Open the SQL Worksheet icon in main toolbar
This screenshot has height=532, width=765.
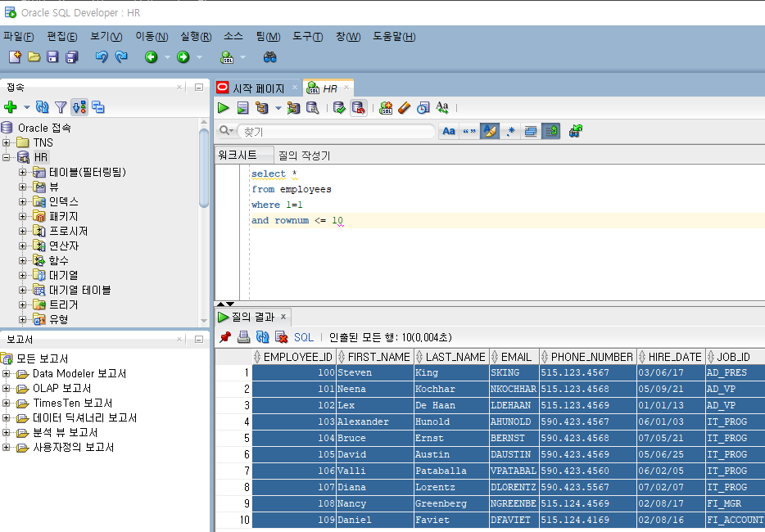(x=227, y=57)
